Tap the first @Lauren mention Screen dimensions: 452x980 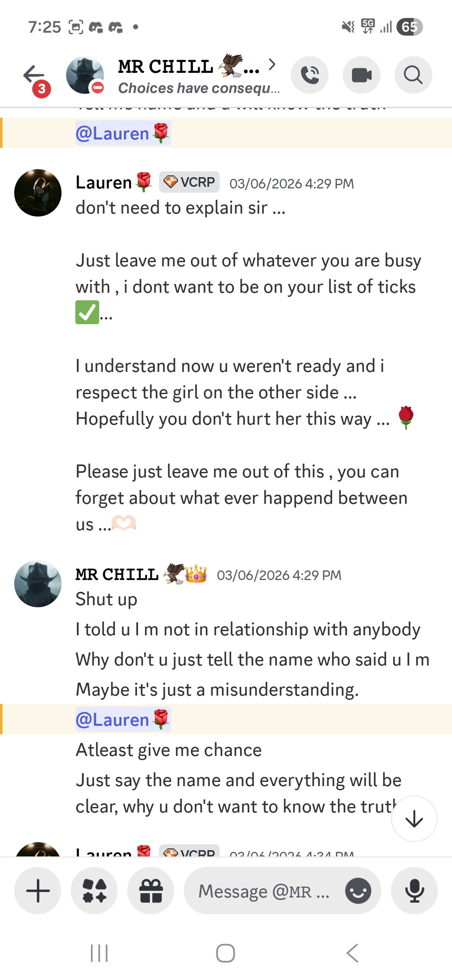[123, 133]
